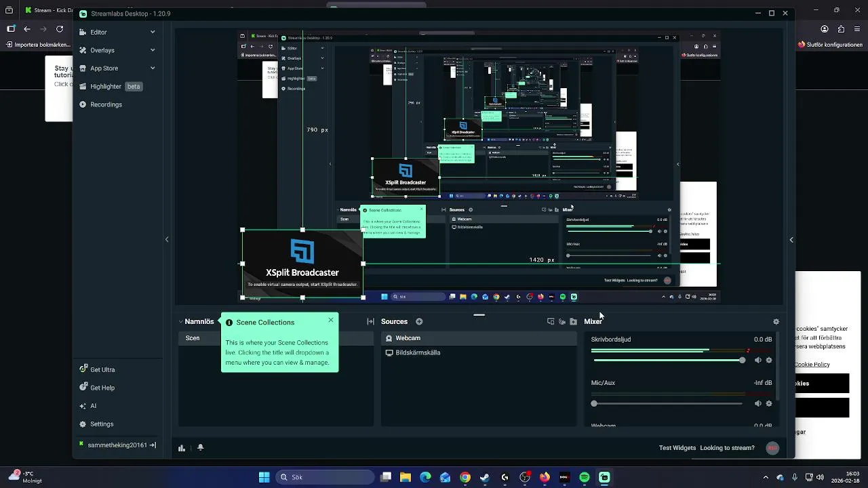This screenshot has width=868, height=488.
Task: Click Slutför konfigurationen in browser
Action: 830,45
